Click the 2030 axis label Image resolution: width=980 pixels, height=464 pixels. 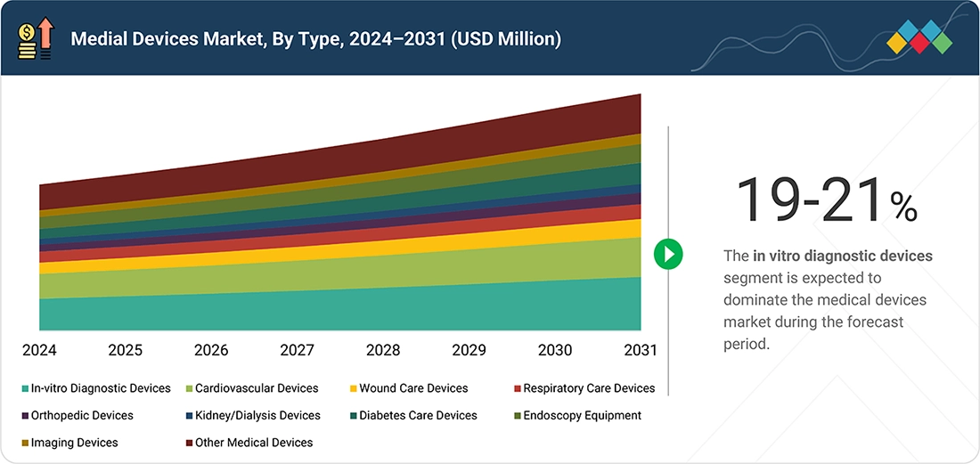(x=555, y=350)
